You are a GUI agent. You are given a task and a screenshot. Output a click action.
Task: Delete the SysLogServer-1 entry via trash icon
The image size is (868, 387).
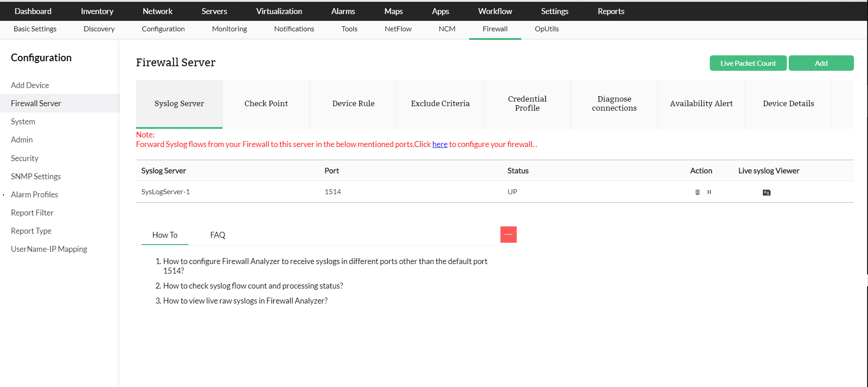click(x=698, y=192)
